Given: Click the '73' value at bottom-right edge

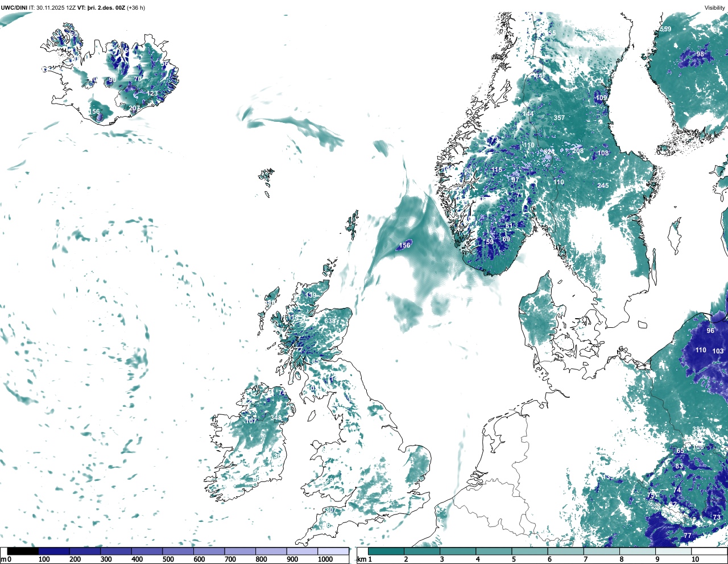Looking at the screenshot, I should [717, 517].
